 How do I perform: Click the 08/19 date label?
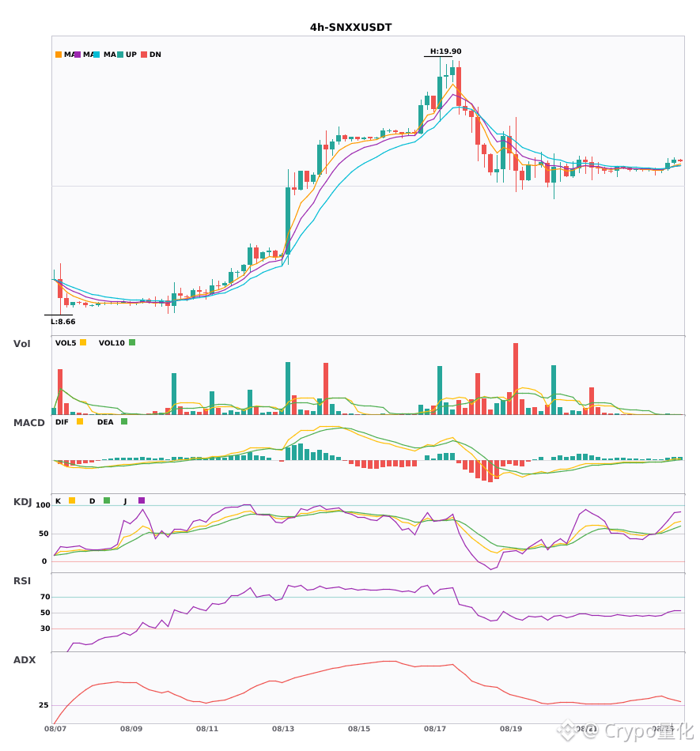tap(511, 729)
